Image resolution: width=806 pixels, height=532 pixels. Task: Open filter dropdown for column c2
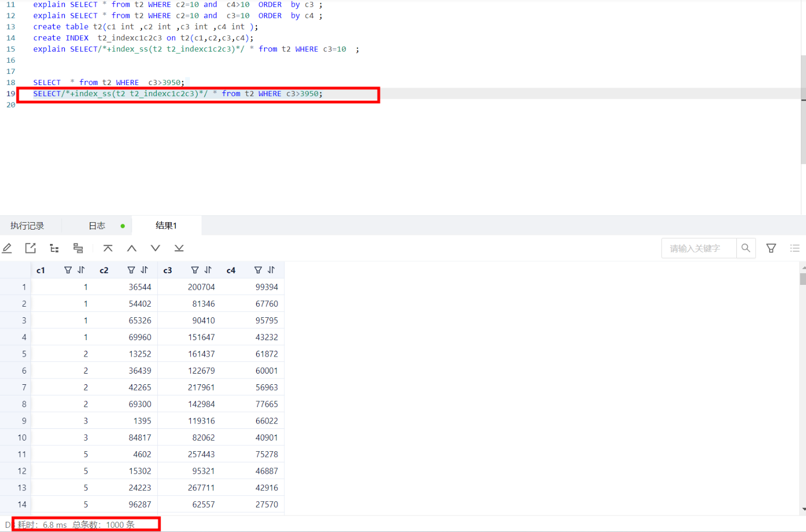[131, 270]
